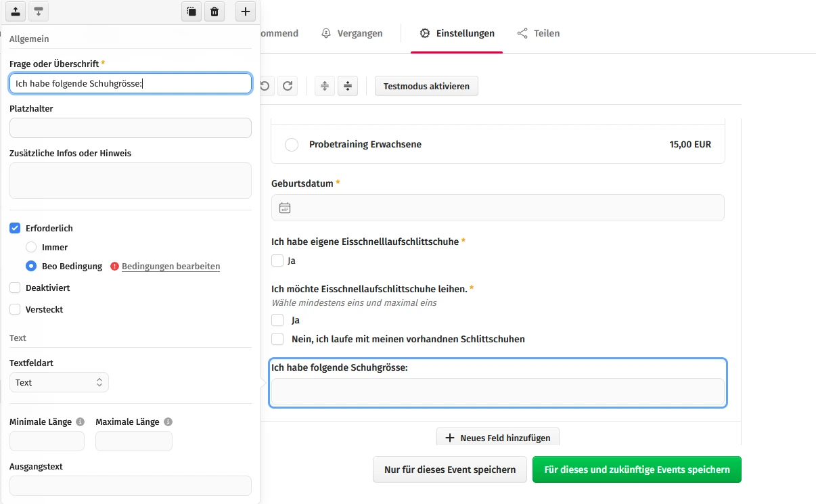
Task: Enable the Deaktiviert checkbox
Action: [x=15, y=288]
